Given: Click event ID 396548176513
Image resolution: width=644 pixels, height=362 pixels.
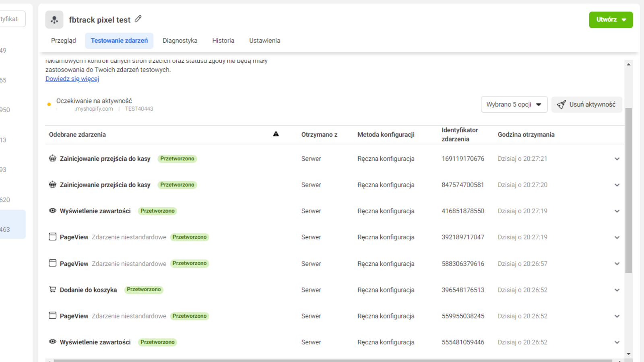Looking at the screenshot, I should click(463, 290).
